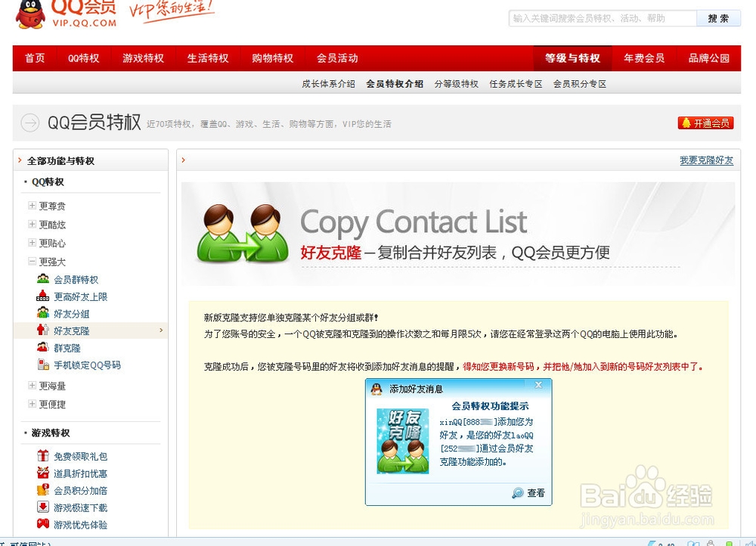Click the 好友克隆 sidebar icon
Image resolution: width=756 pixels, height=546 pixels.
click(x=43, y=330)
